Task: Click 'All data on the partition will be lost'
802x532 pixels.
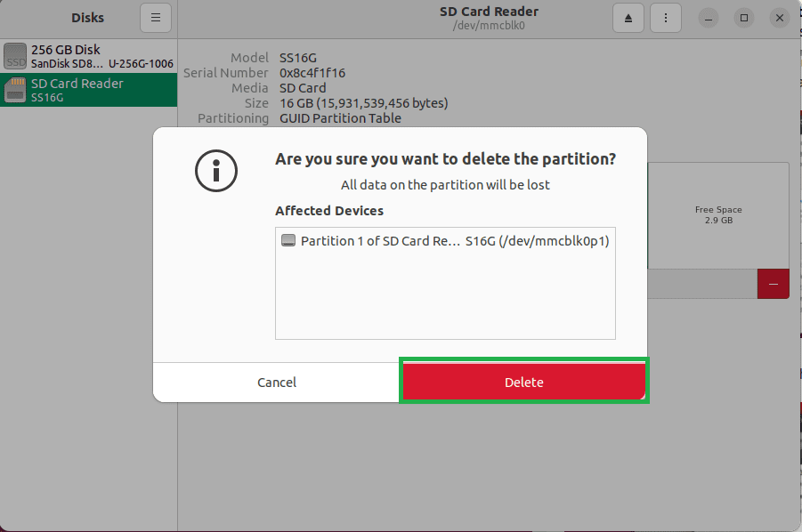Action: [445, 185]
